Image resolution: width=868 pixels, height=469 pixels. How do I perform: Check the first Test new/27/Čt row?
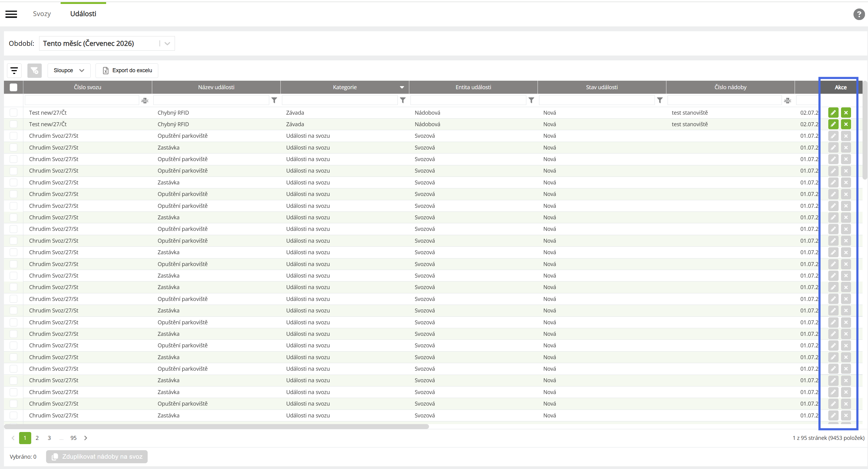[x=13, y=113]
